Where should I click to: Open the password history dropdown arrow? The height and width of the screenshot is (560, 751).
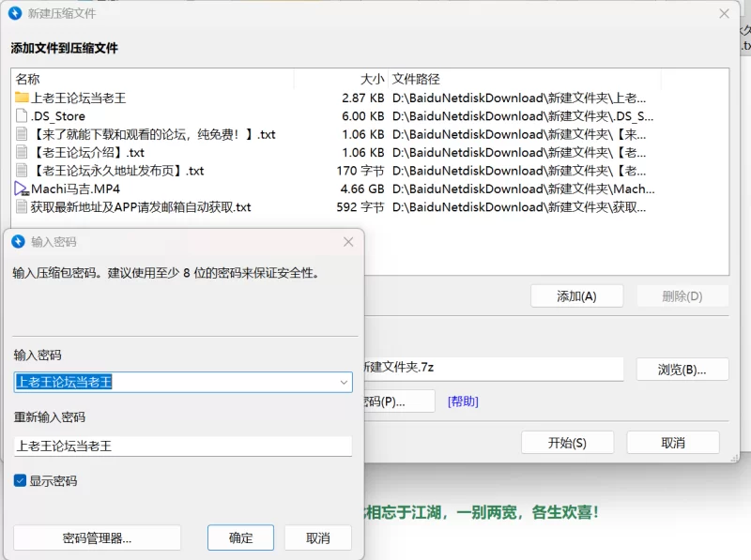(x=344, y=383)
